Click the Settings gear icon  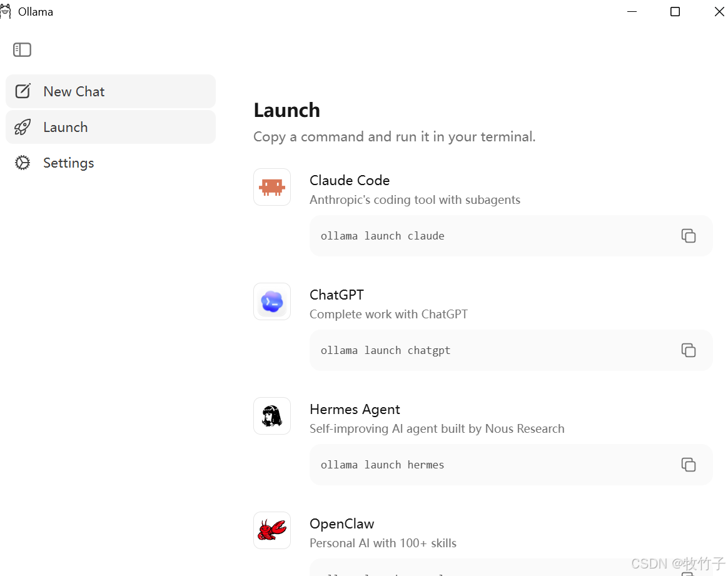pyautogui.click(x=23, y=163)
